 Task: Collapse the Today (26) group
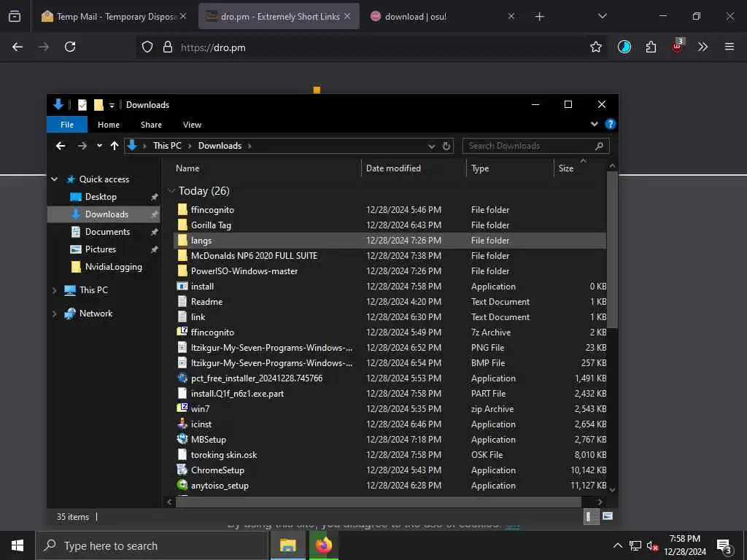171,191
